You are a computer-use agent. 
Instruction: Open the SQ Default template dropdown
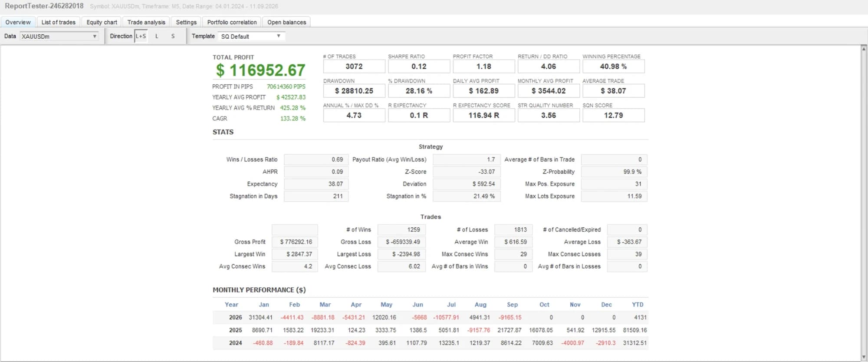click(251, 37)
